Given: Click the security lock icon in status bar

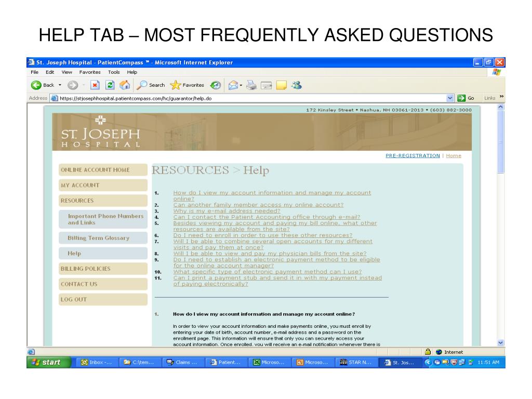Looking at the screenshot, I should tap(428, 352).
